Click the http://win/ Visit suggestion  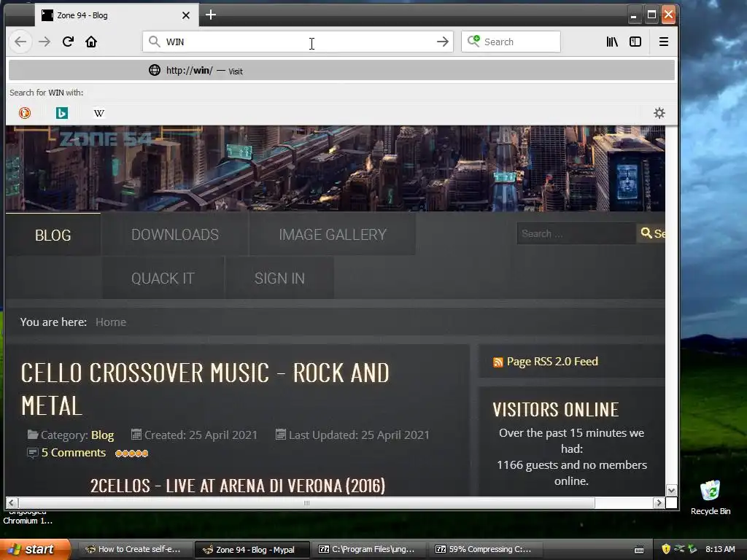pos(341,71)
